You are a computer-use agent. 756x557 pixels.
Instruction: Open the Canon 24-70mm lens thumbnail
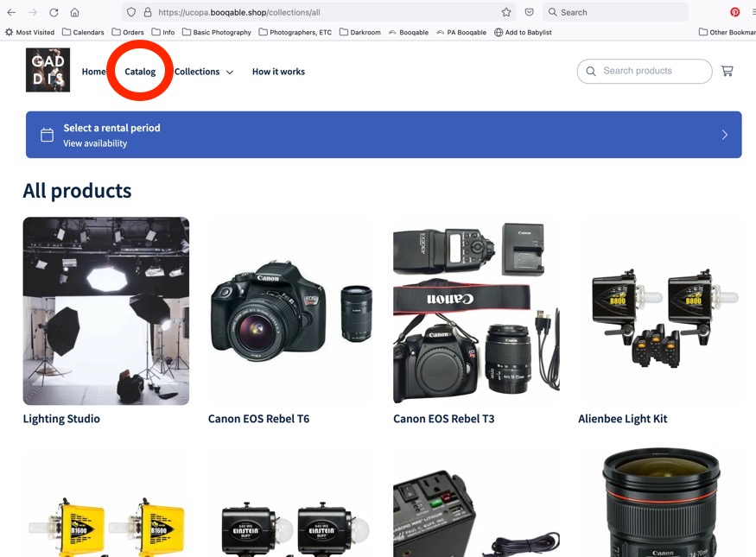662,503
